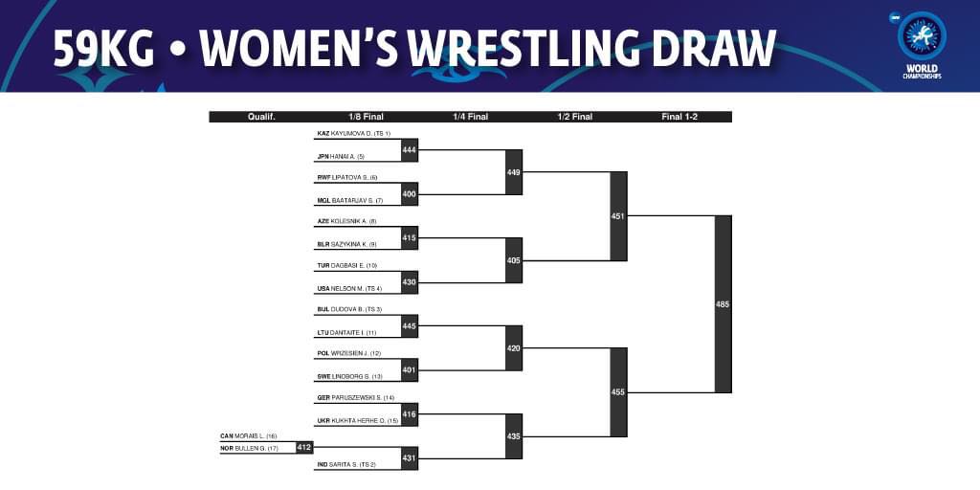Open final match box 485
The width and height of the screenshot is (980, 490).
pos(724,304)
